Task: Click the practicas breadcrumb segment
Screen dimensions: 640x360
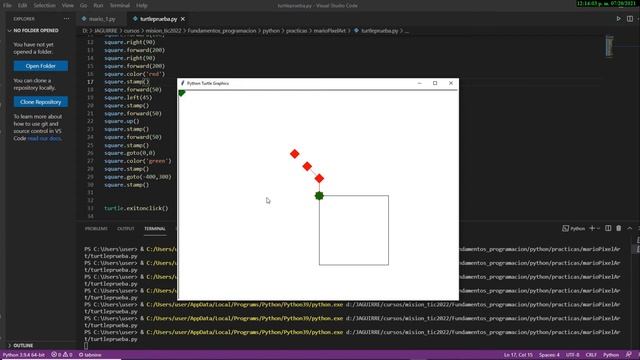Action: click(x=296, y=31)
